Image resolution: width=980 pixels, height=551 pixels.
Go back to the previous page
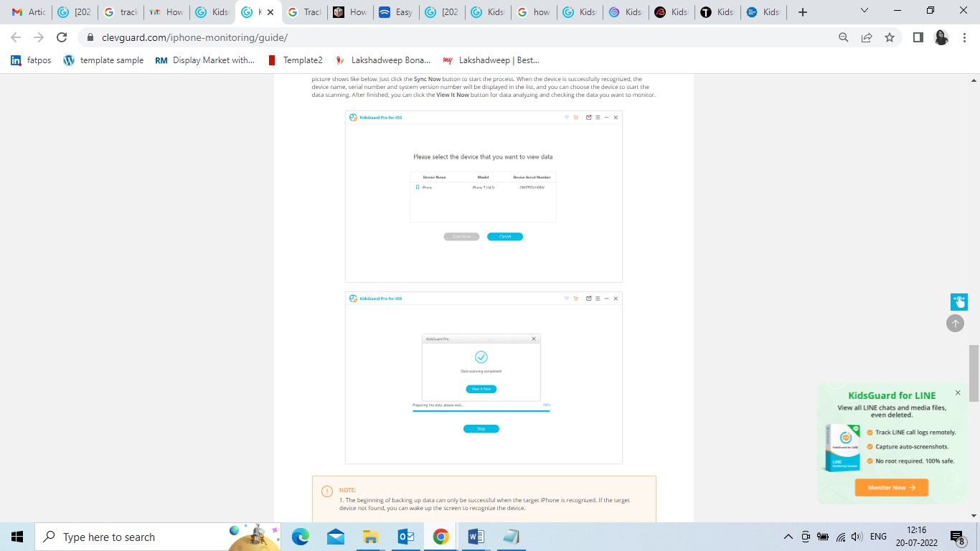(x=16, y=37)
